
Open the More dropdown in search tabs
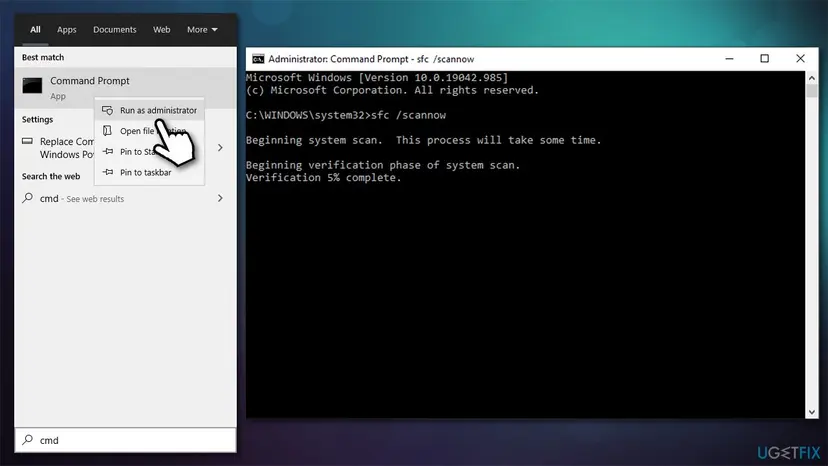point(202,30)
